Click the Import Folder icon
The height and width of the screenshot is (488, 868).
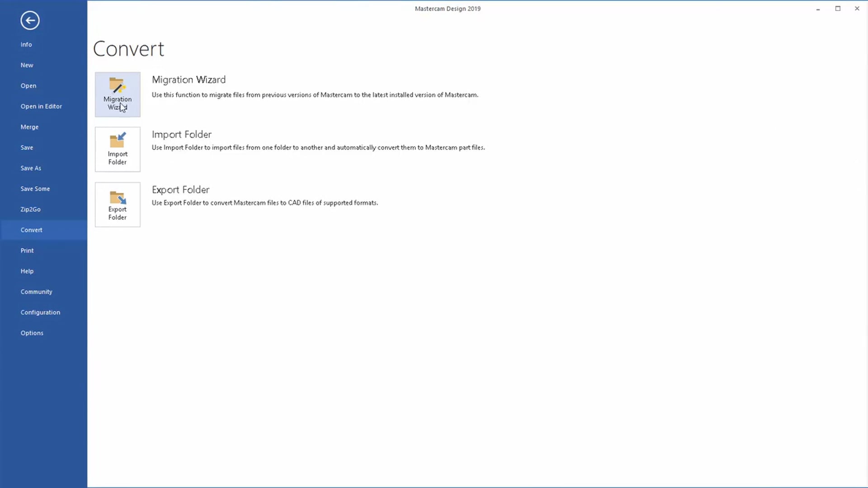click(x=118, y=149)
